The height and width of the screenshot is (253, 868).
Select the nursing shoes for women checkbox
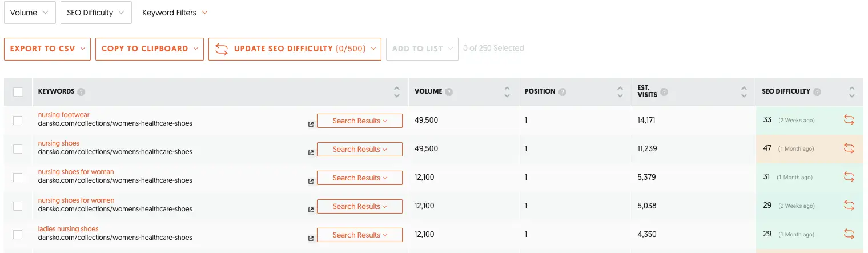[18, 206]
